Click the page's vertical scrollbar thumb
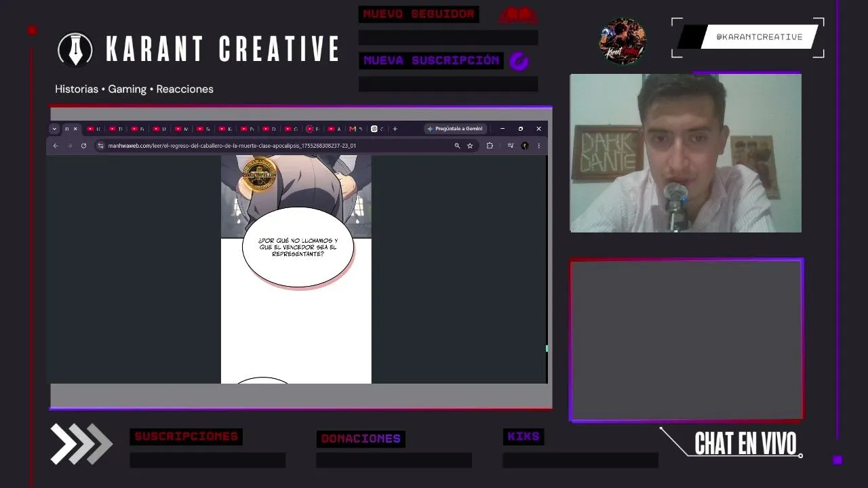This screenshot has width=868, height=488. (x=547, y=348)
